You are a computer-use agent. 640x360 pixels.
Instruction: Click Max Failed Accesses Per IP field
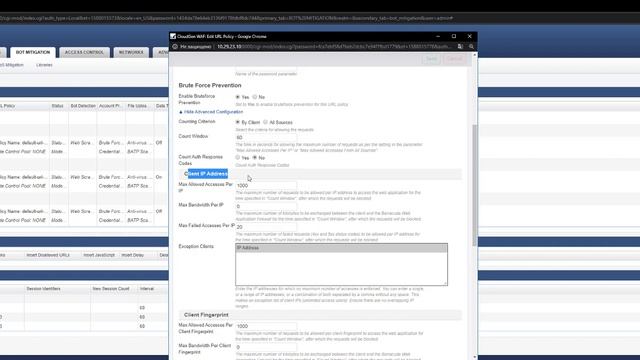point(266,227)
